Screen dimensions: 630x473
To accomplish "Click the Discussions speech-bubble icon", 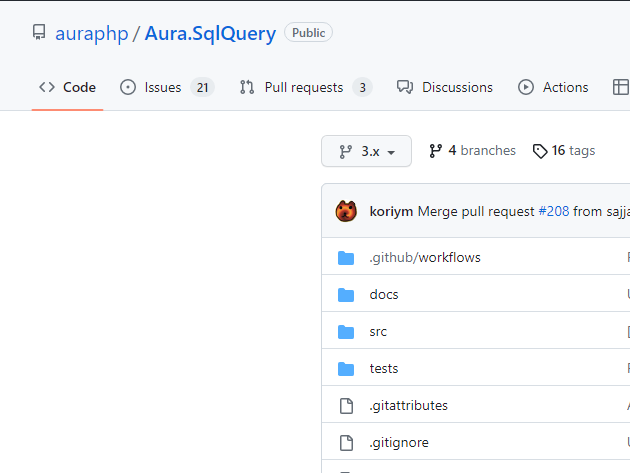I will coord(405,87).
